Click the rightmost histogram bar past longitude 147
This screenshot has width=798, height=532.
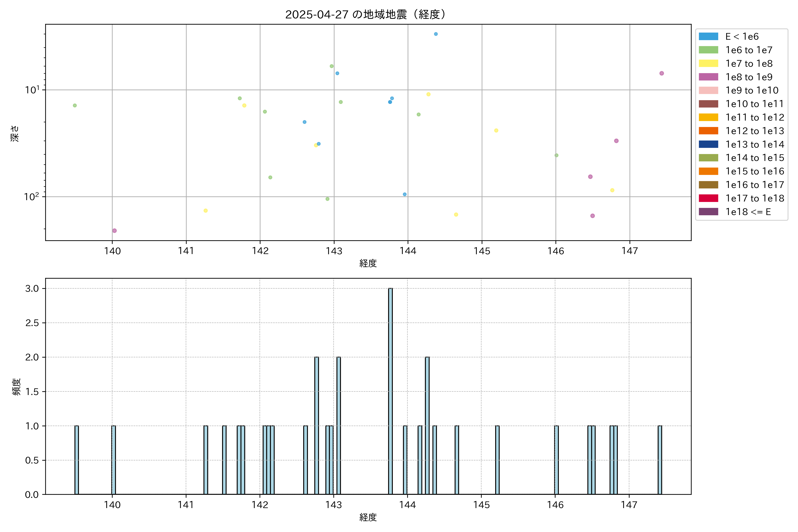(x=660, y=460)
